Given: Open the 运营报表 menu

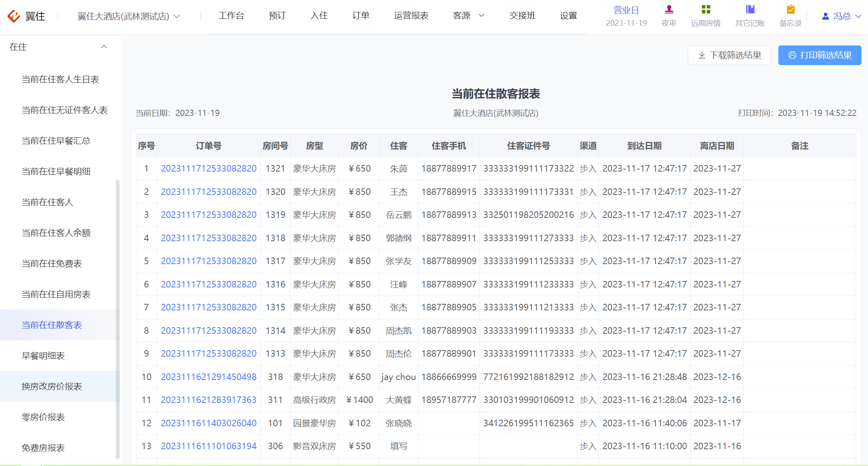Looking at the screenshot, I should pyautogui.click(x=411, y=16).
